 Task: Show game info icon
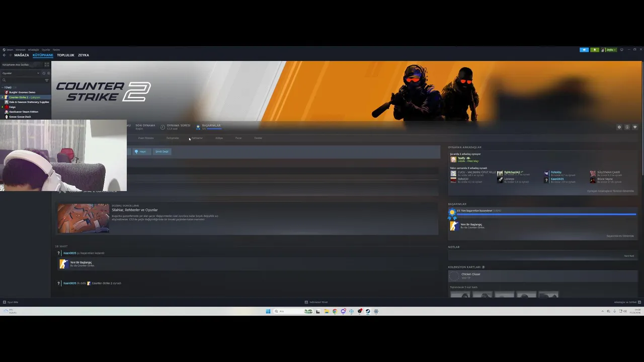[627, 127]
